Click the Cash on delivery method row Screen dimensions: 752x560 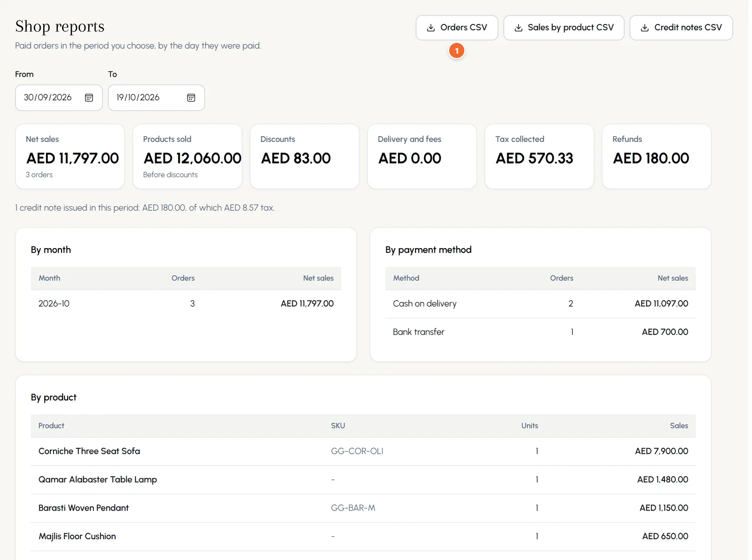coord(540,304)
